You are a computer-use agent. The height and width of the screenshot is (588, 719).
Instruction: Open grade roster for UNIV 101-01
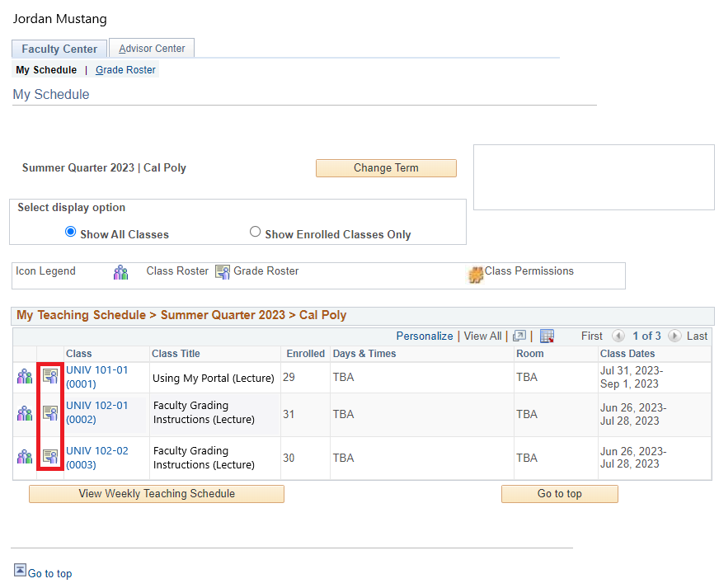click(x=50, y=377)
